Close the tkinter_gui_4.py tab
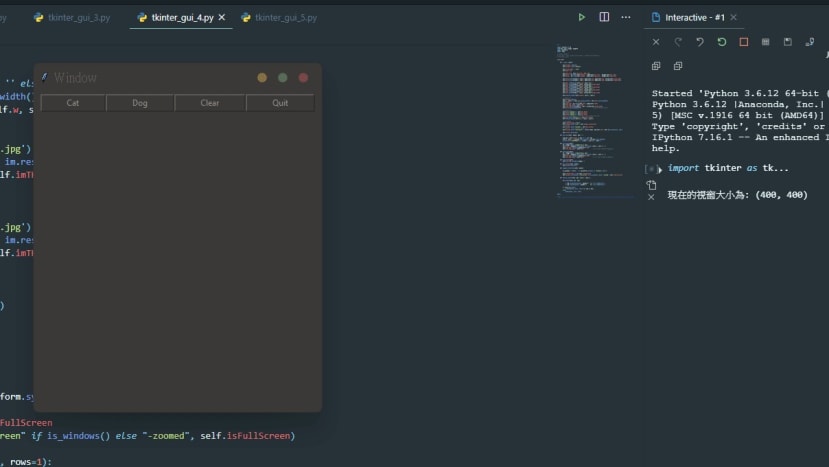Screen dimensions: 829x467 222,17
